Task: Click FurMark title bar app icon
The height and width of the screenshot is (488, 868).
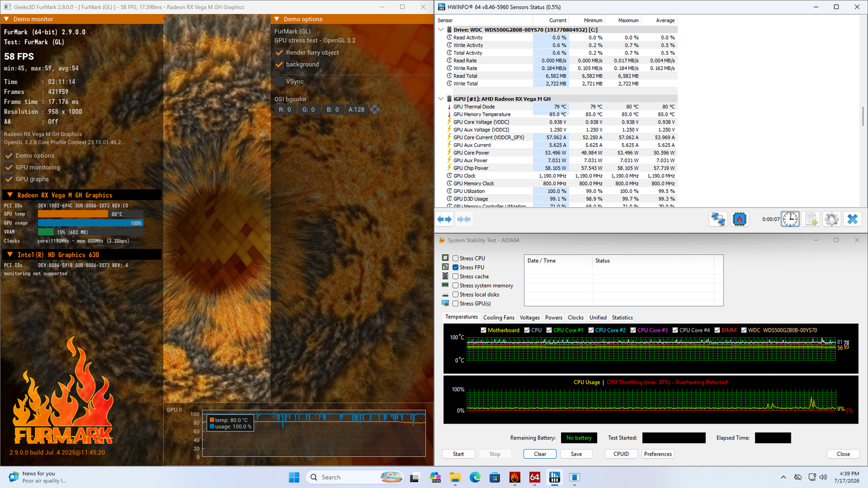Action: pos(7,7)
